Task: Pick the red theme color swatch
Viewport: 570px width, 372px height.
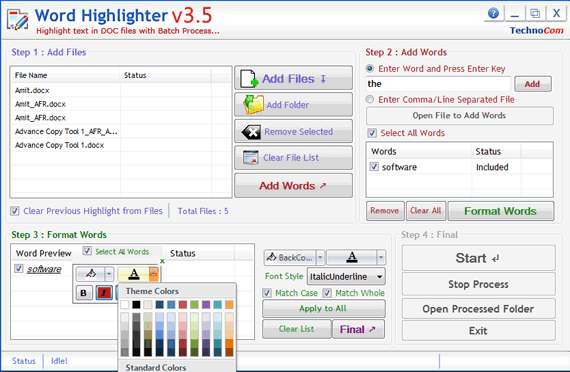Action: [183, 304]
